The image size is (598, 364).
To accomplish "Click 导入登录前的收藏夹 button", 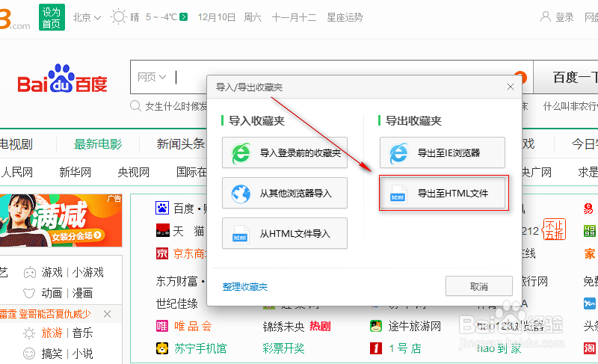I will [285, 152].
